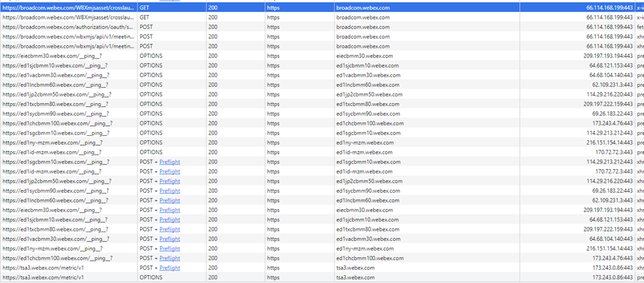Open Preflight link in ed1chcbmm100 POST row
This screenshot has height=283, width=644.
170,259
